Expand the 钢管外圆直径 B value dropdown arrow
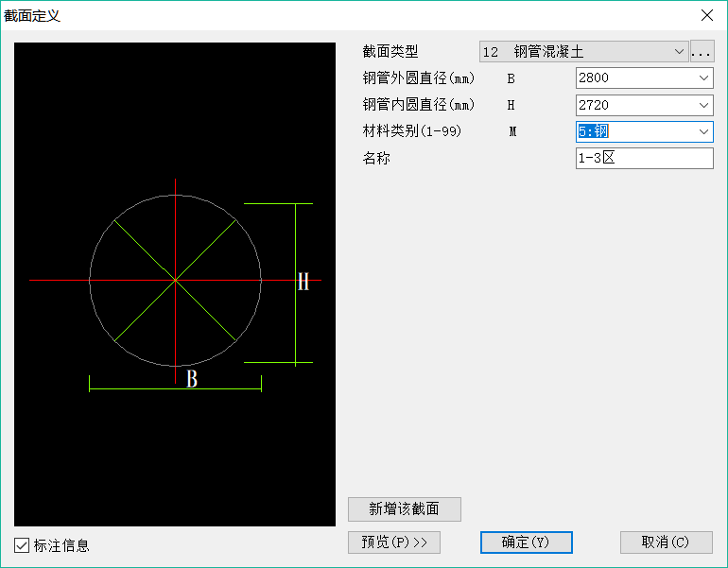The height and width of the screenshot is (568, 728). coord(703,77)
